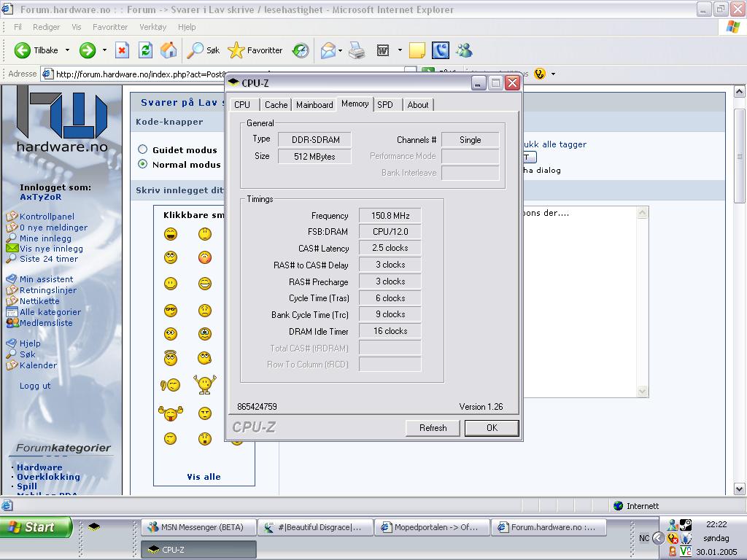Click the hardware.no logo
The height and width of the screenshot is (560, 747).
click(62, 120)
